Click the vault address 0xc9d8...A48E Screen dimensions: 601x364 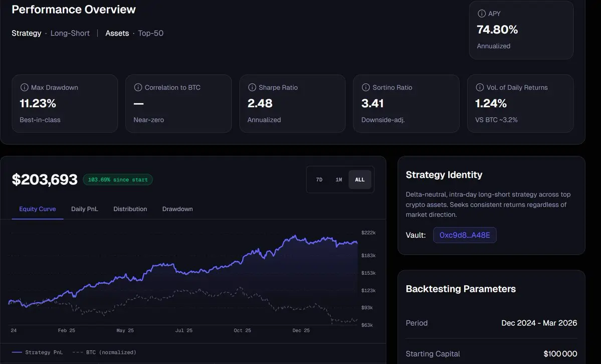(465, 235)
